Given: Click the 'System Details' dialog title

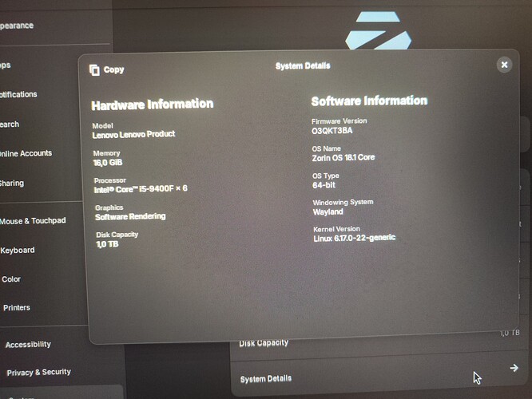Looking at the screenshot, I should click(303, 65).
